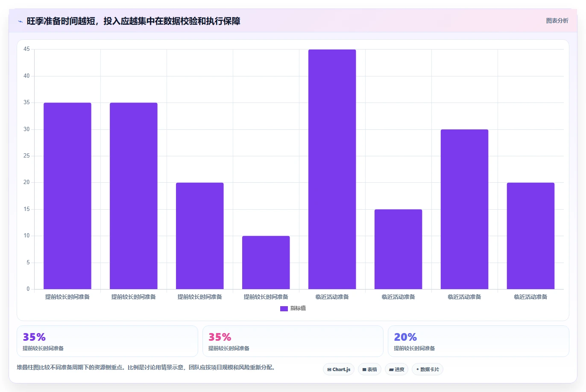Image resolution: width=586 pixels, height=392 pixels.
Task: Open the purple 35% stat card
Action: pos(107,341)
